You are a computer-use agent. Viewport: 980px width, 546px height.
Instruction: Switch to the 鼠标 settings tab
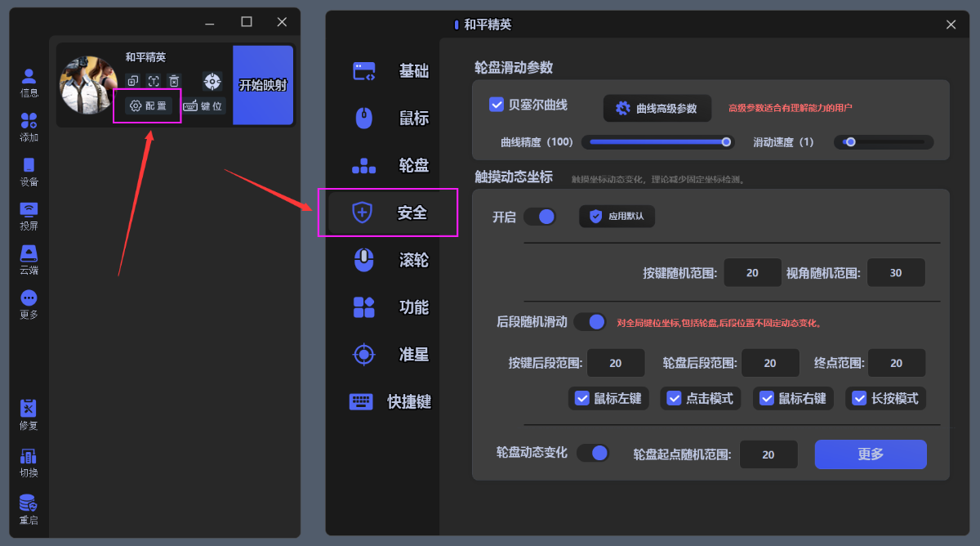(x=392, y=119)
